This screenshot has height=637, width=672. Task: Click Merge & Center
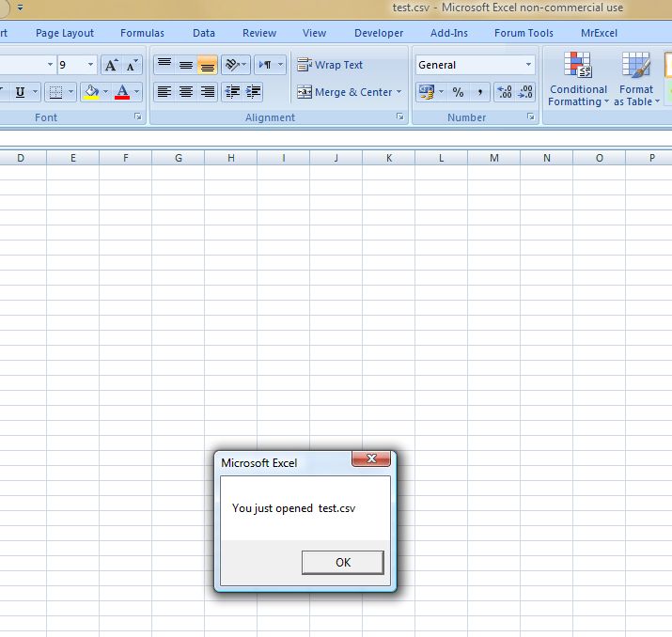click(x=344, y=92)
